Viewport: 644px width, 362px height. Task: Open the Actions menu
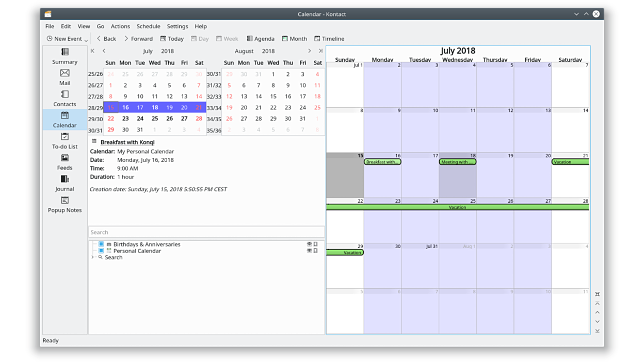(x=120, y=26)
